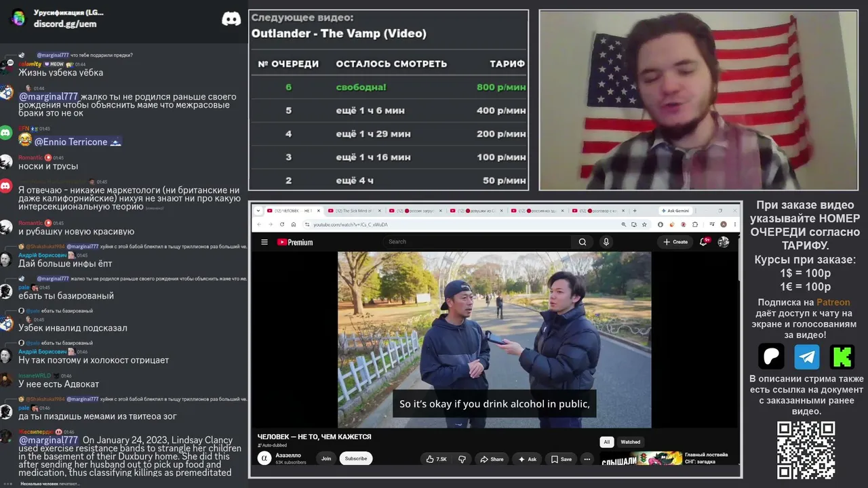Click the video player frame

tap(494, 340)
